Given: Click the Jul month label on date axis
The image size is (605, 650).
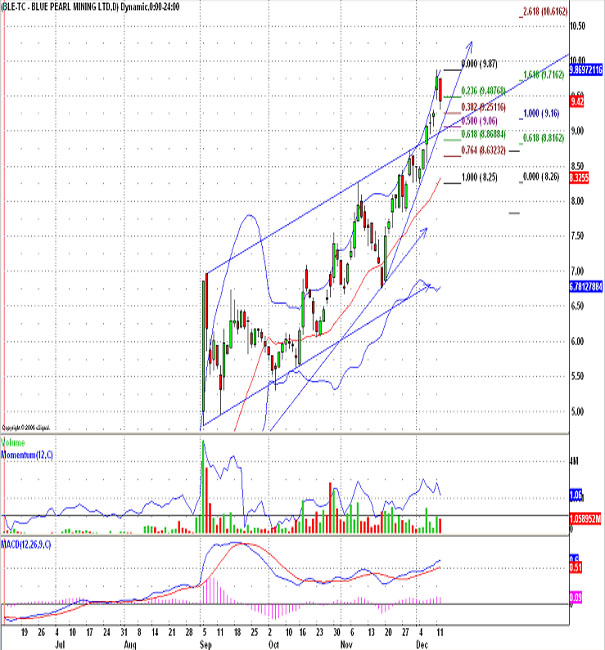Looking at the screenshot, I should [60, 645].
